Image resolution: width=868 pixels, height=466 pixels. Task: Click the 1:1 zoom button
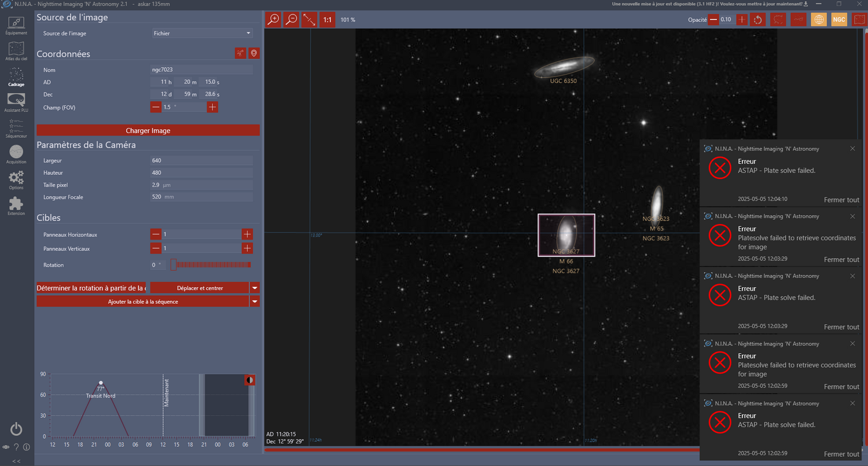(x=328, y=20)
